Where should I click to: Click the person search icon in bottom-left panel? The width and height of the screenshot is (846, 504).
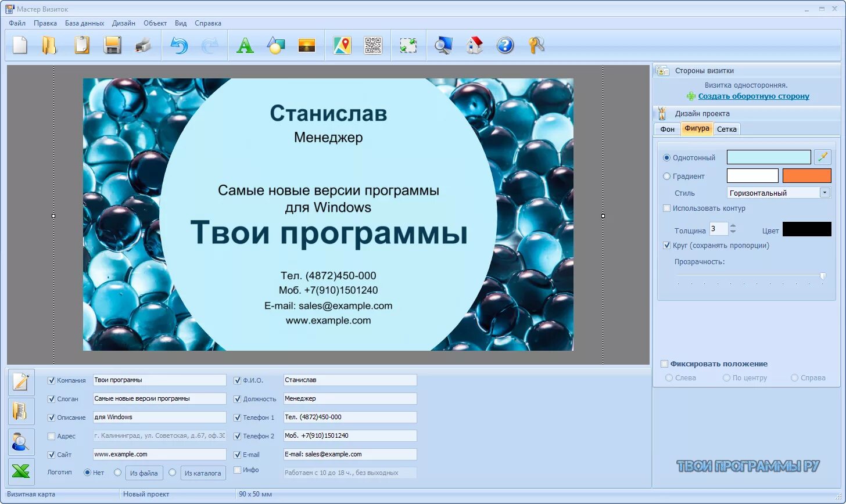(x=21, y=442)
